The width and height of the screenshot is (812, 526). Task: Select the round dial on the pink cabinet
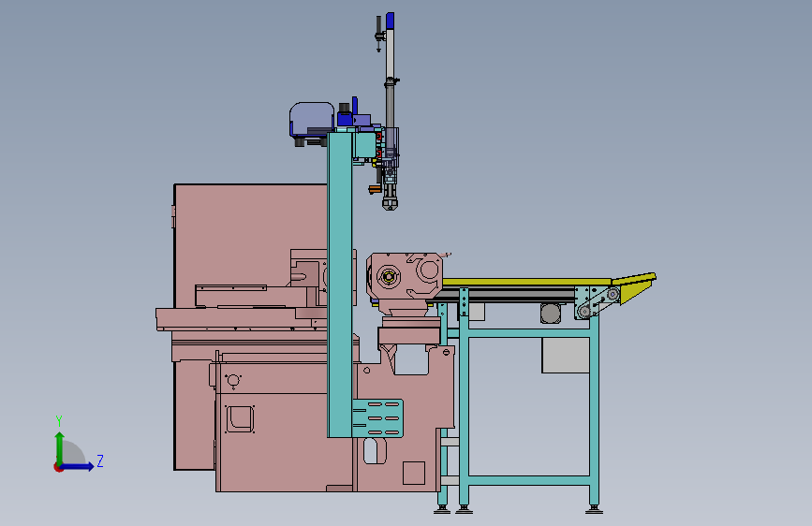233,381
